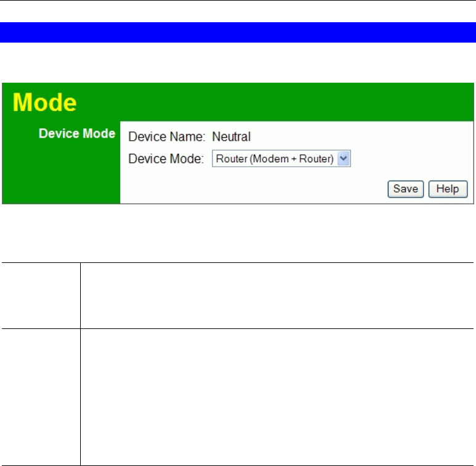476x466 pixels.
Task: Click the "Device Name:" label
Action: click(x=166, y=137)
